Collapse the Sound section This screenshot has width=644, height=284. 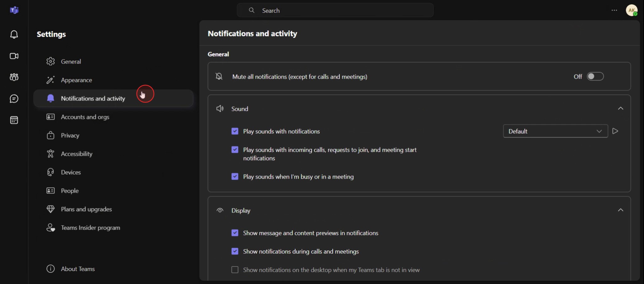(621, 108)
